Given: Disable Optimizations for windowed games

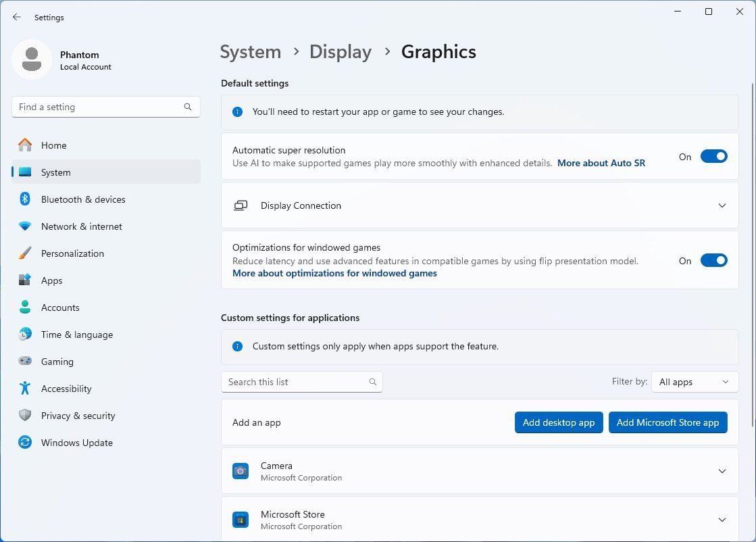Looking at the screenshot, I should 713,260.
